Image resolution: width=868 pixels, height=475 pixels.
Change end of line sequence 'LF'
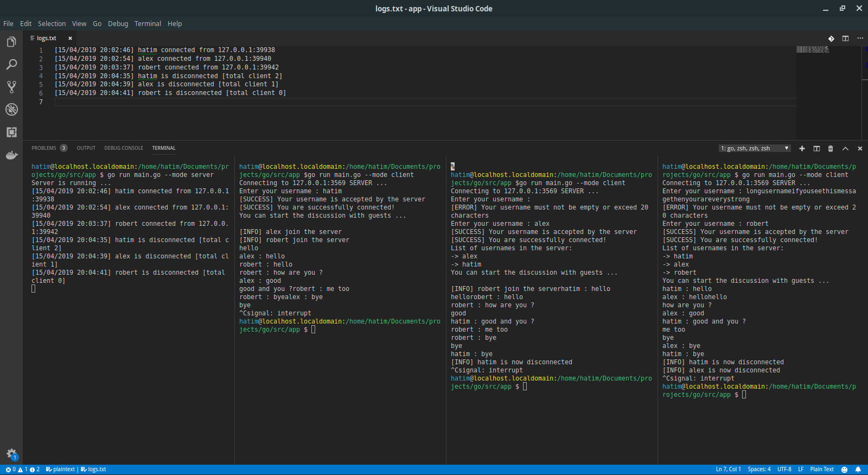pyautogui.click(x=801, y=470)
